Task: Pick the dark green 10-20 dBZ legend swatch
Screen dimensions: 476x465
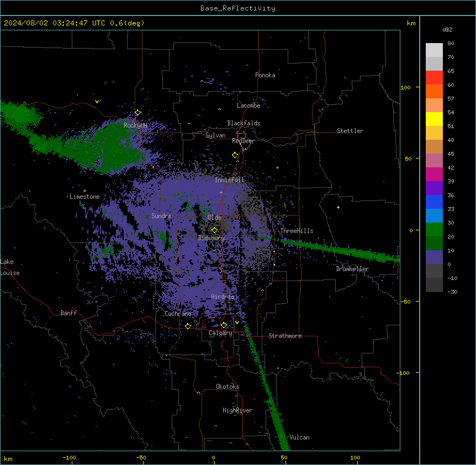Action: (x=434, y=244)
